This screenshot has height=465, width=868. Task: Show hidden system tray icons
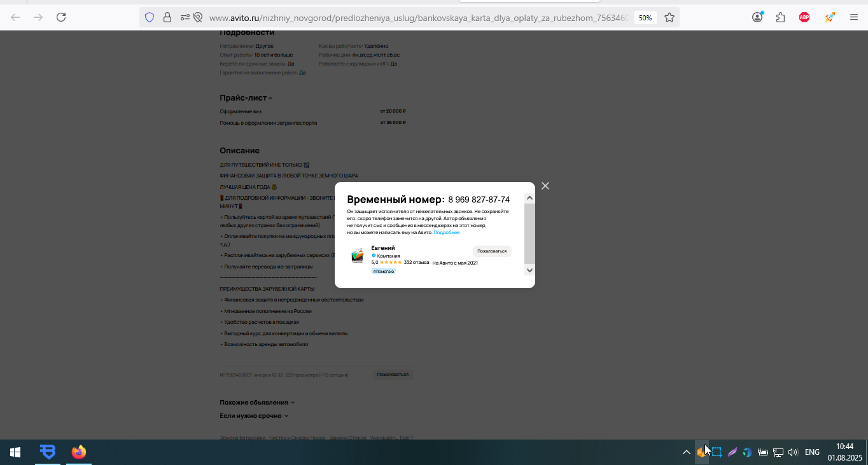(687, 452)
